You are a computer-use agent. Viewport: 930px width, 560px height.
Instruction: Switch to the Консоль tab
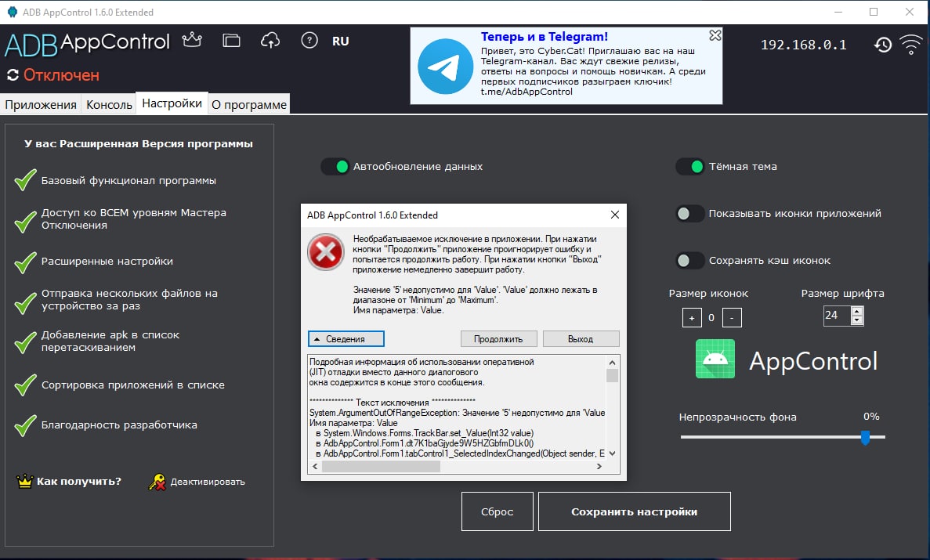[x=109, y=104]
